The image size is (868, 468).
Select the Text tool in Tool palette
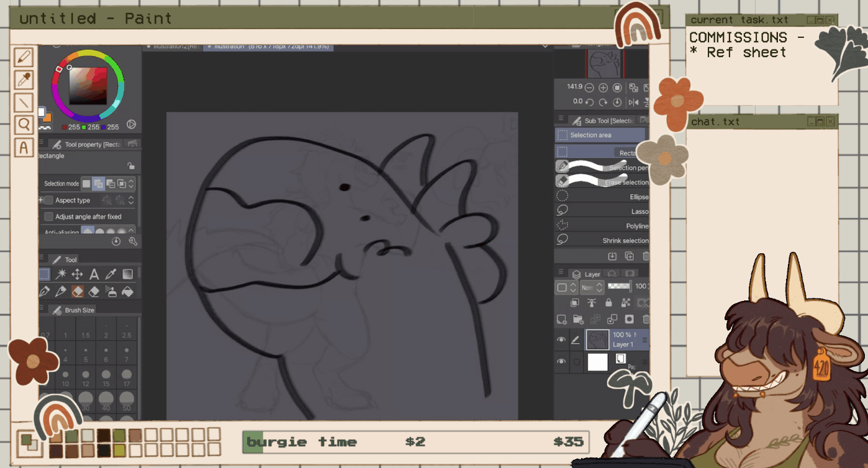pos(94,274)
